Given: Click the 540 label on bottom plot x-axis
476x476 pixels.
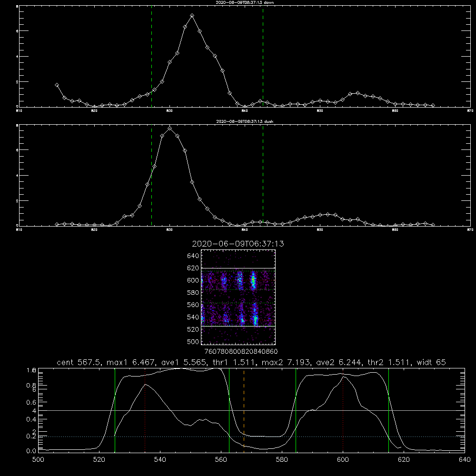Looking at the screenshot, I should click(160, 460).
